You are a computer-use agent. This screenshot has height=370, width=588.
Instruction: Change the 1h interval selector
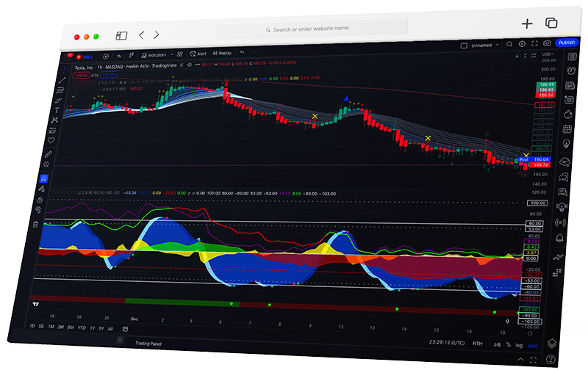pyautogui.click(x=119, y=56)
